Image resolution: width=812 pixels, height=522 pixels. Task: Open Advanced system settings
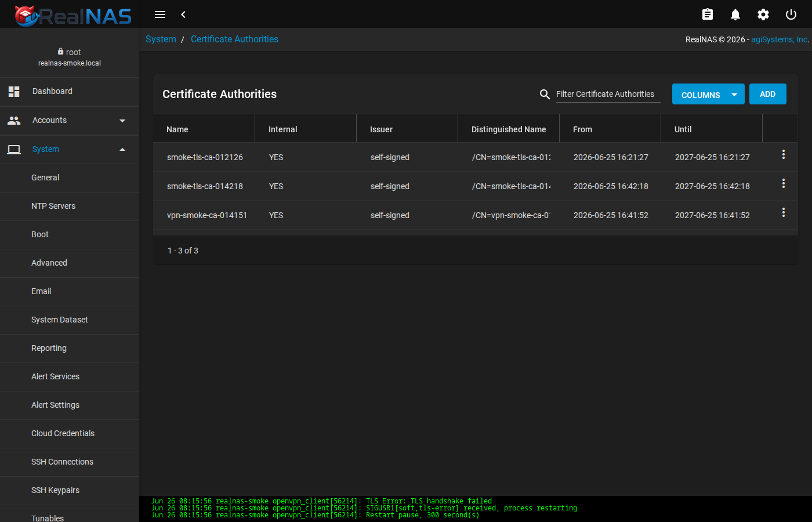(x=70, y=263)
